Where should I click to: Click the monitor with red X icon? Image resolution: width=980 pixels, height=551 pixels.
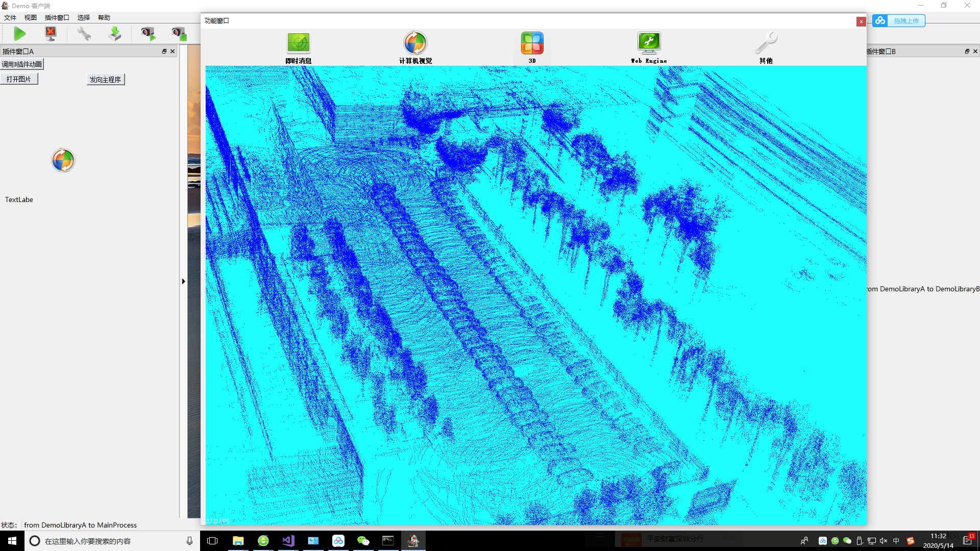coord(51,34)
